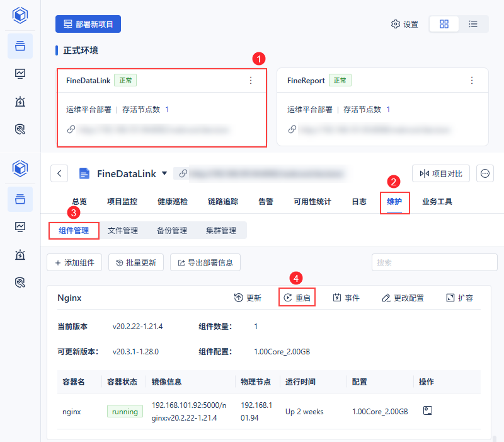Click the 项目对比 button
Viewport: 504px width, 442px height.
[440, 174]
